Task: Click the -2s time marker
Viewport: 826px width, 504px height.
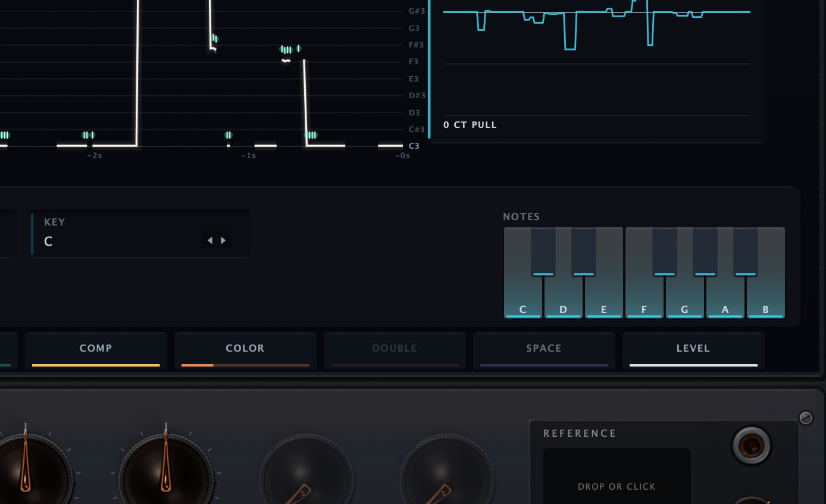Action: pos(94,156)
